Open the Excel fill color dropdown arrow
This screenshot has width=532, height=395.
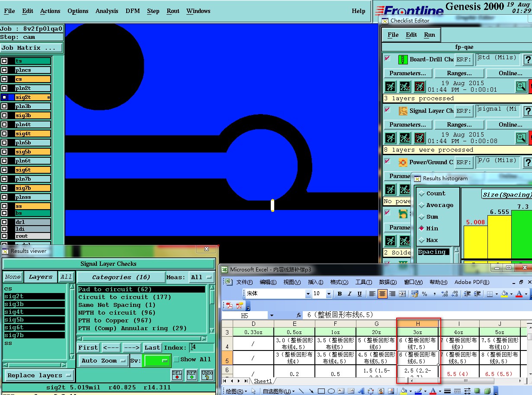[x=510, y=294]
